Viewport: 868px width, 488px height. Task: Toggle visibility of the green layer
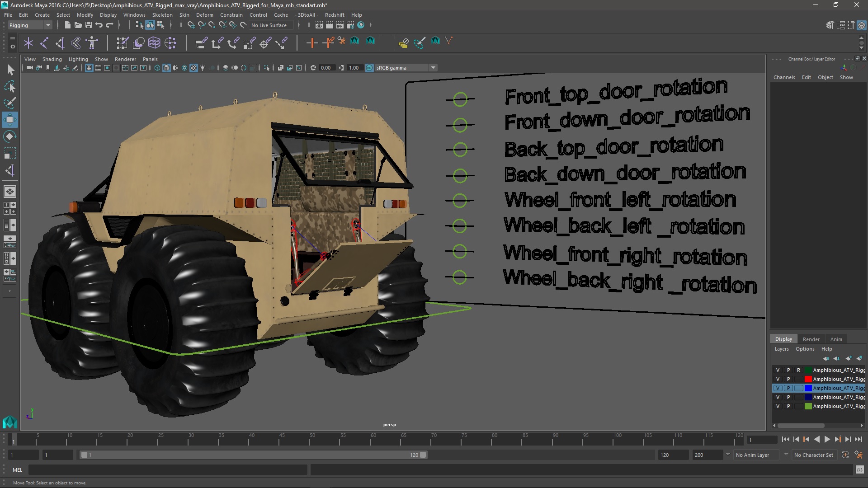pyautogui.click(x=778, y=406)
